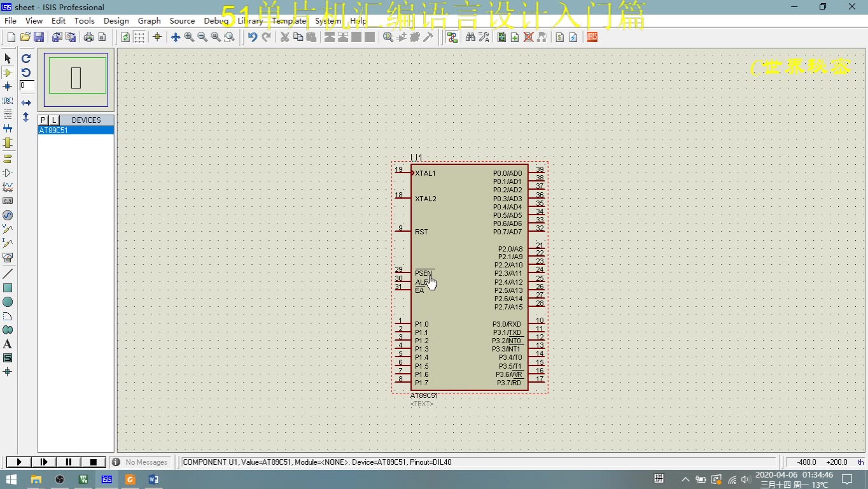The height and width of the screenshot is (489, 868).
Task: Open the Design menu
Action: pos(116,21)
